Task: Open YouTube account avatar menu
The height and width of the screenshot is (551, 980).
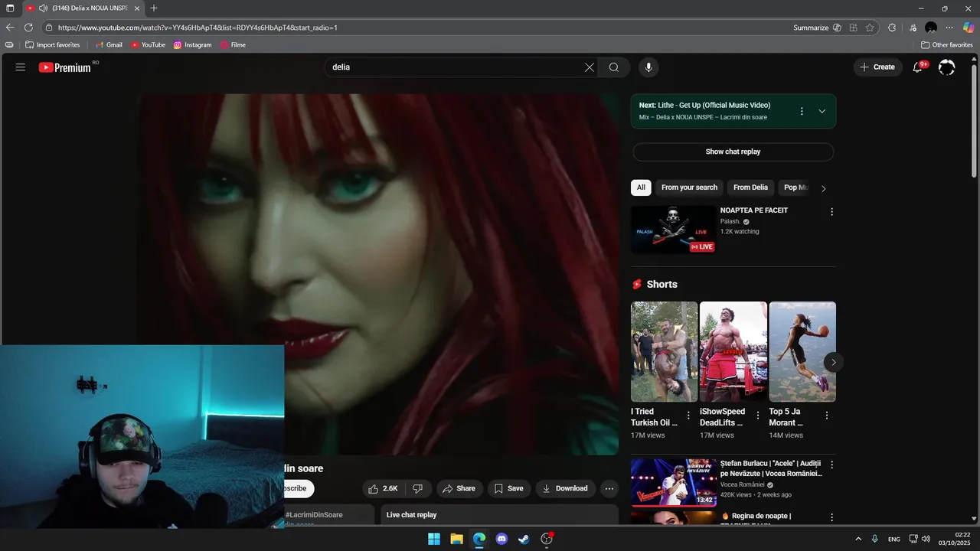Action: tap(947, 67)
